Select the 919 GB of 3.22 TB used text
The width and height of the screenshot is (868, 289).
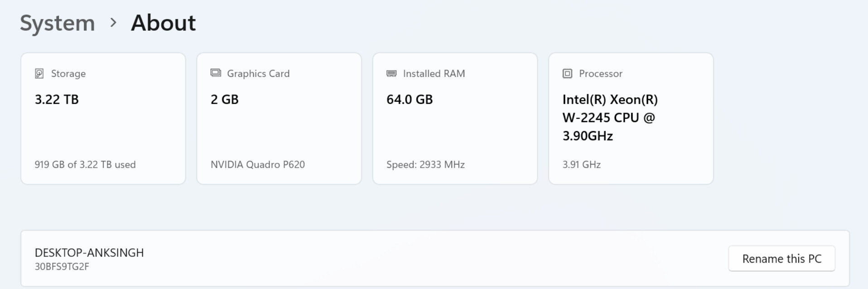coord(85,165)
